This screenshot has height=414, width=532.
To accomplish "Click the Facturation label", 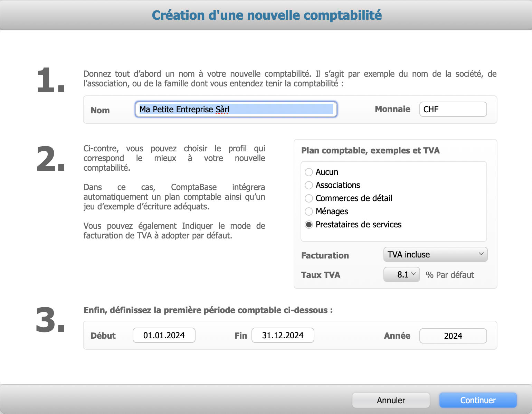I will [x=325, y=255].
